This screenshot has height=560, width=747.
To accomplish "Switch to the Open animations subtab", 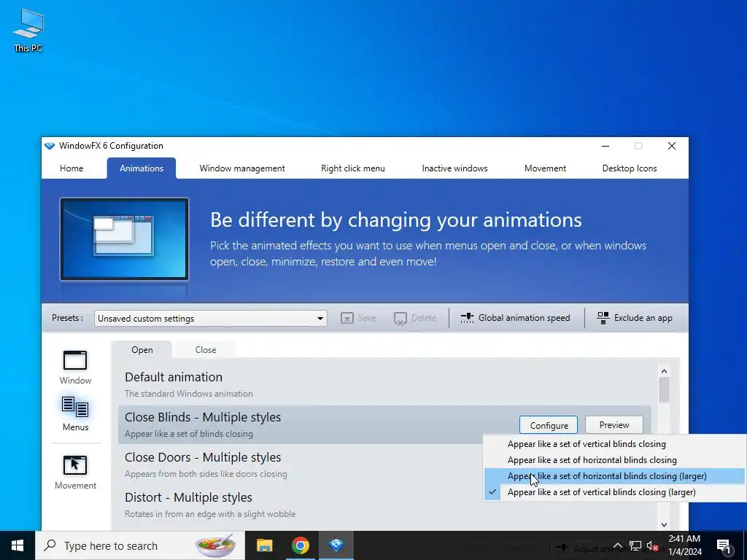I will (x=142, y=349).
